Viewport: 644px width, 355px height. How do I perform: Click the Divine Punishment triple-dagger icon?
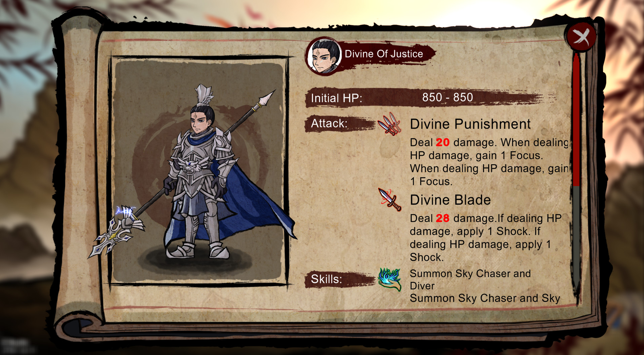(389, 124)
